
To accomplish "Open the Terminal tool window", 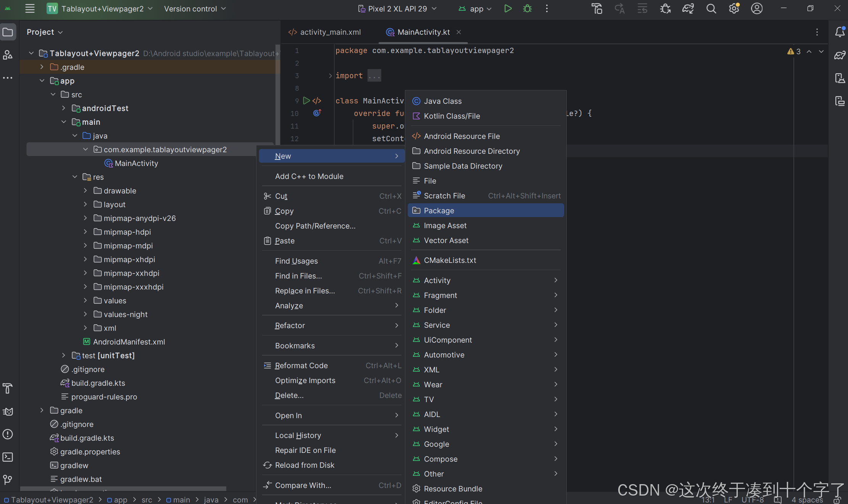I will click(8, 457).
